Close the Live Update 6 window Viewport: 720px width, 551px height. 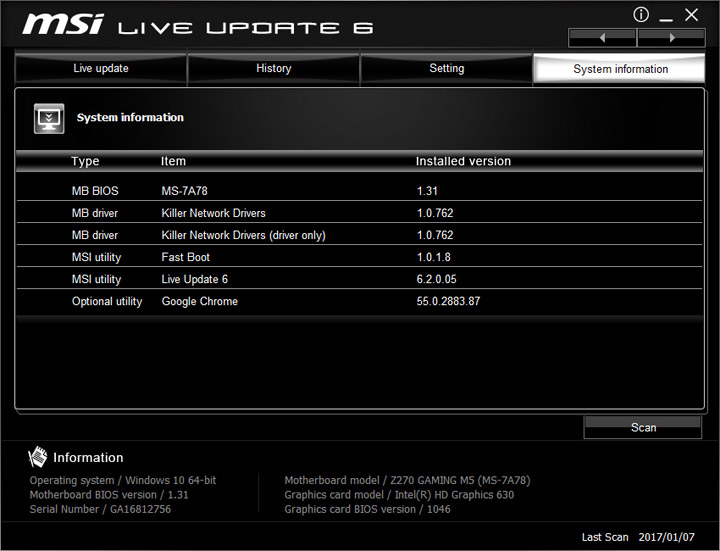tap(691, 15)
